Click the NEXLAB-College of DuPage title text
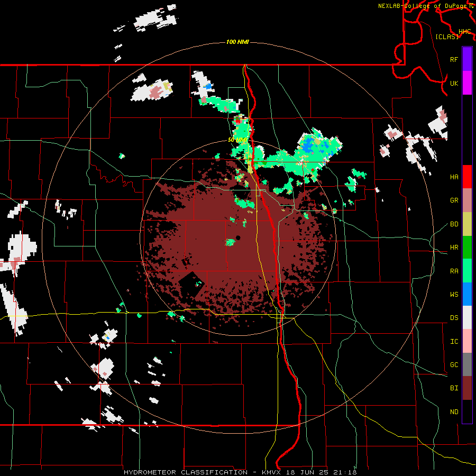Screen dimensions: 476x476 coord(422,6)
